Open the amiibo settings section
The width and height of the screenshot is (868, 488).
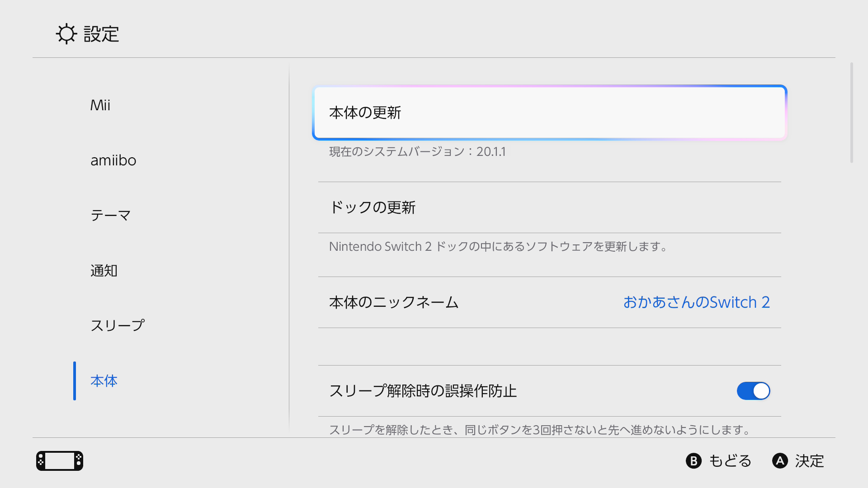point(113,160)
